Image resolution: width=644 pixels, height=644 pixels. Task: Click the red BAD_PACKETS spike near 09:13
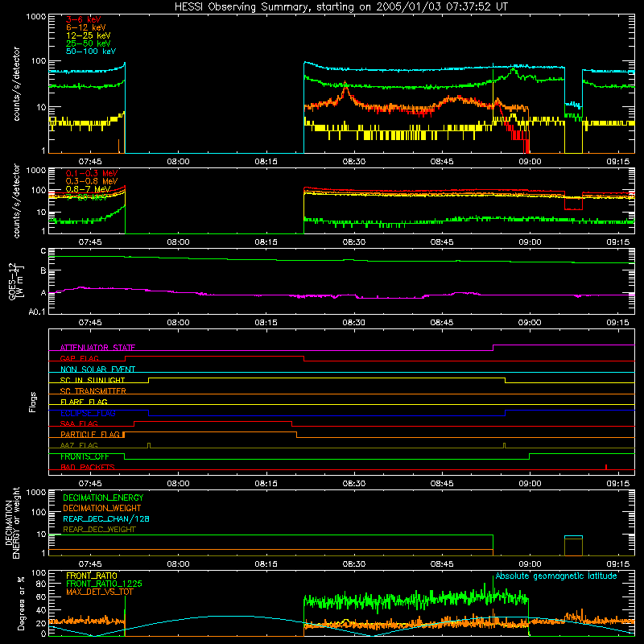(606, 467)
